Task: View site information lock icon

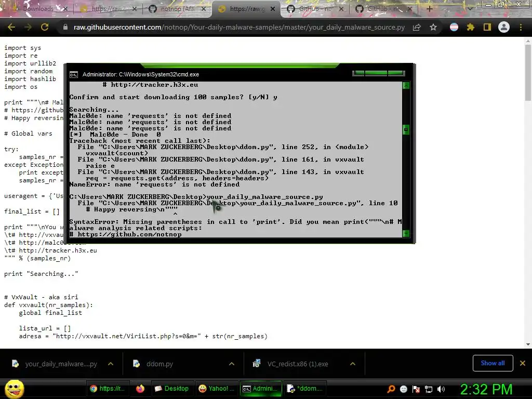Action: click(x=65, y=27)
